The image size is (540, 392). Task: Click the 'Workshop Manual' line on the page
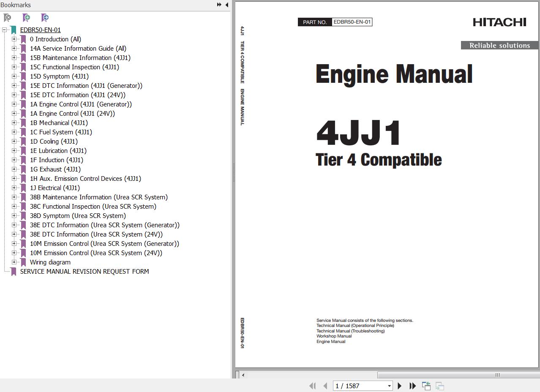(334, 336)
